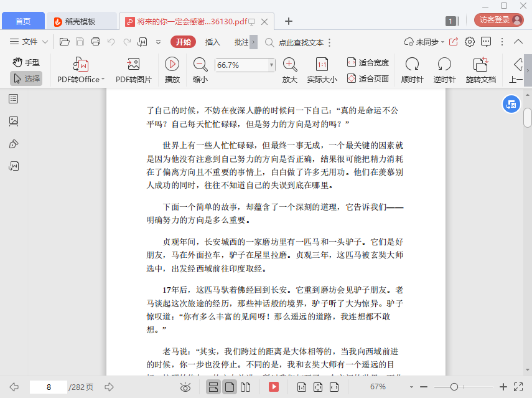Toggle eye protection mode in status bar

click(x=185, y=387)
